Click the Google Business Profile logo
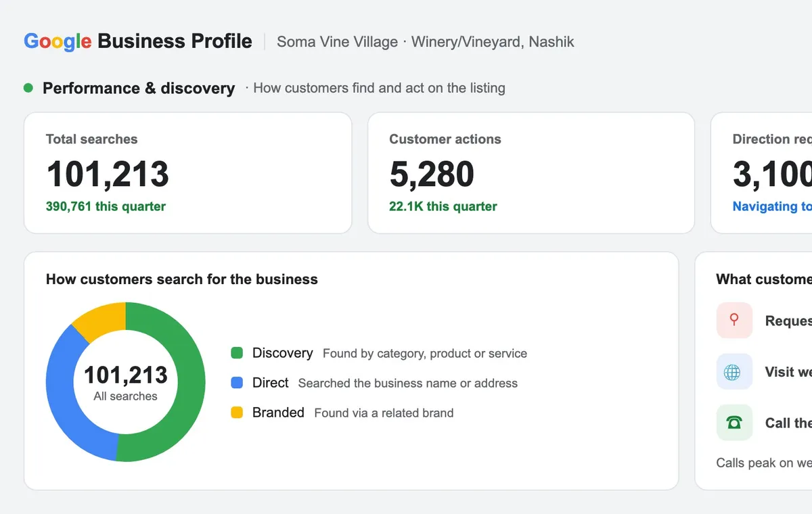The height and width of the screenshot is (514, 812). click(138, 41)
